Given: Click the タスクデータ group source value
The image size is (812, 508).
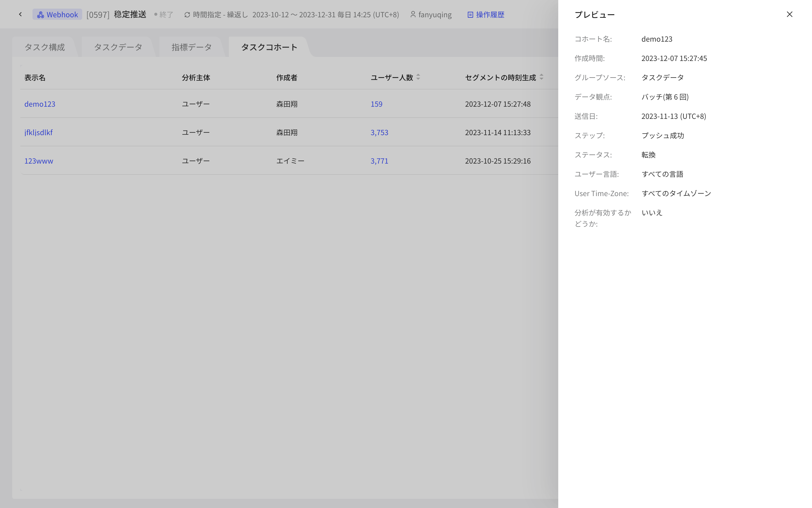Looking at the screenshot, I should click(663, 78).
